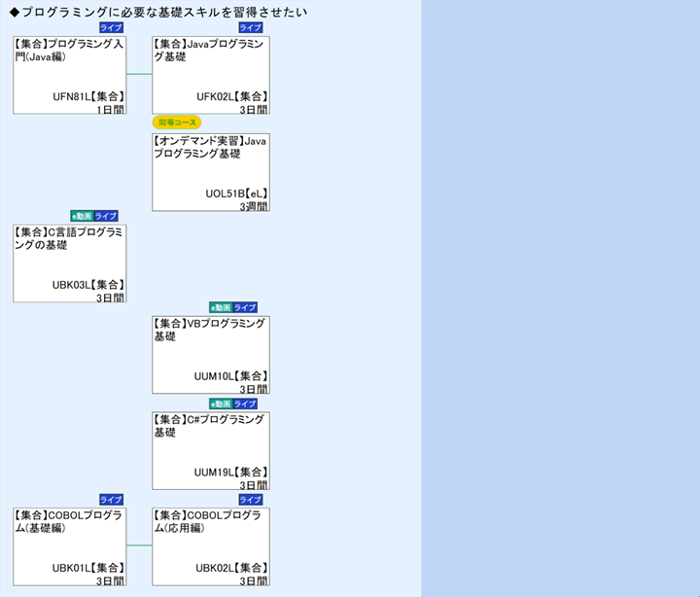
Task: Open the 【集合】Javaプログラミング基礎 UFK02L course
Action: point(210,75)
